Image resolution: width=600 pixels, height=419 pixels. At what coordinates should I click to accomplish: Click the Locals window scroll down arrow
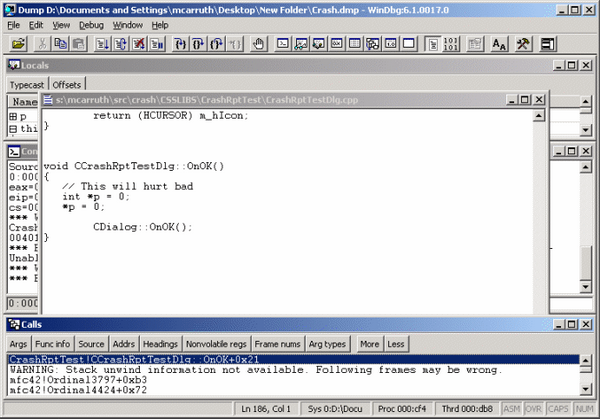[585, 130]
